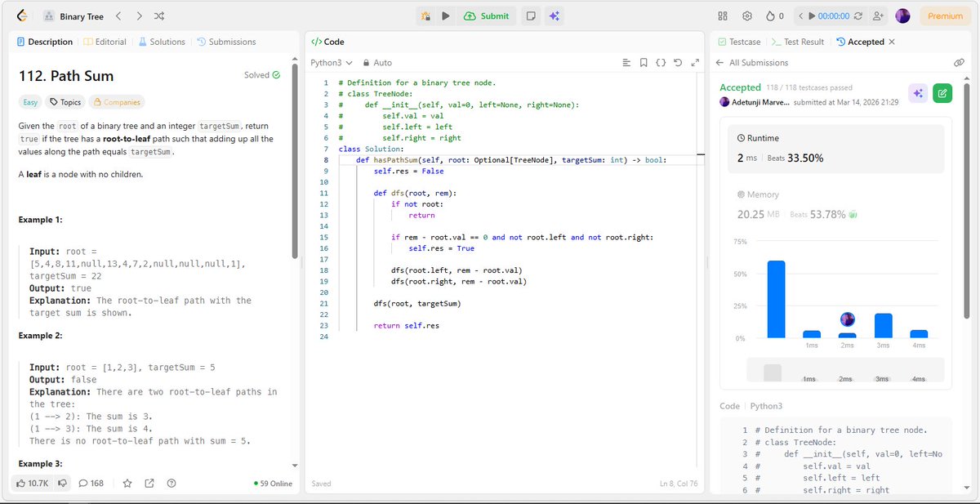Open the notes icon next to Submit
The height and width of the screenshot is (504, 980).
click(531, 16)
